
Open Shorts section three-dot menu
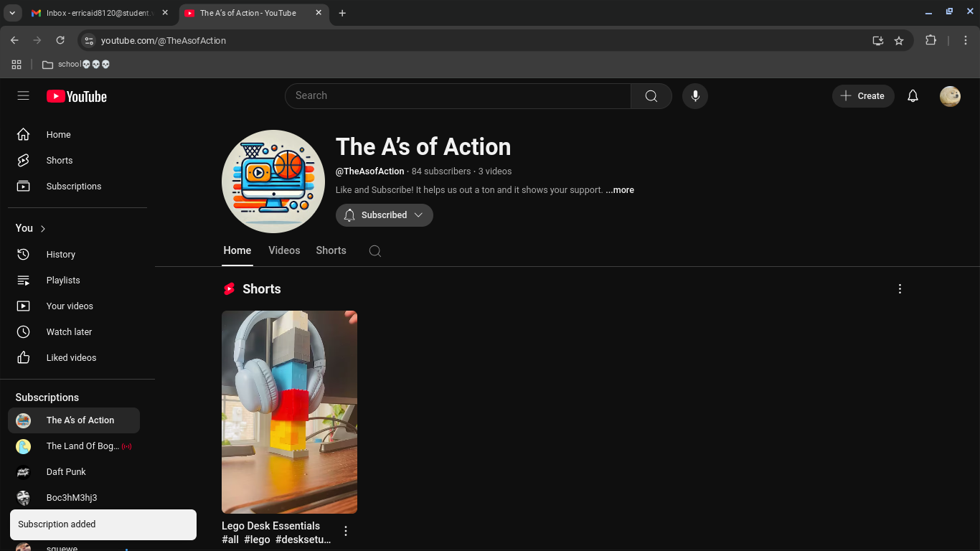[x=900, y=288]
